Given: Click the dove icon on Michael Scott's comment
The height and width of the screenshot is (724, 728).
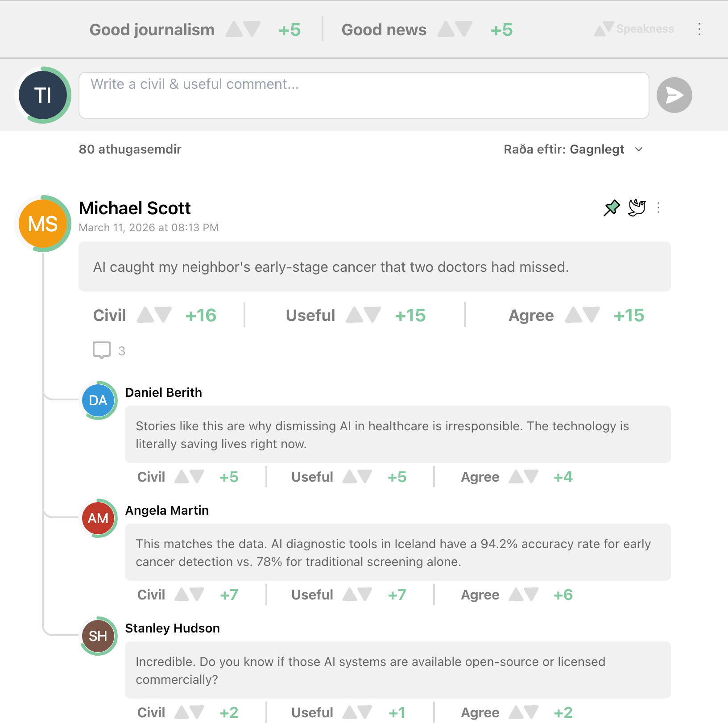Looking at the screenshot, I should (x=637, y=208).
